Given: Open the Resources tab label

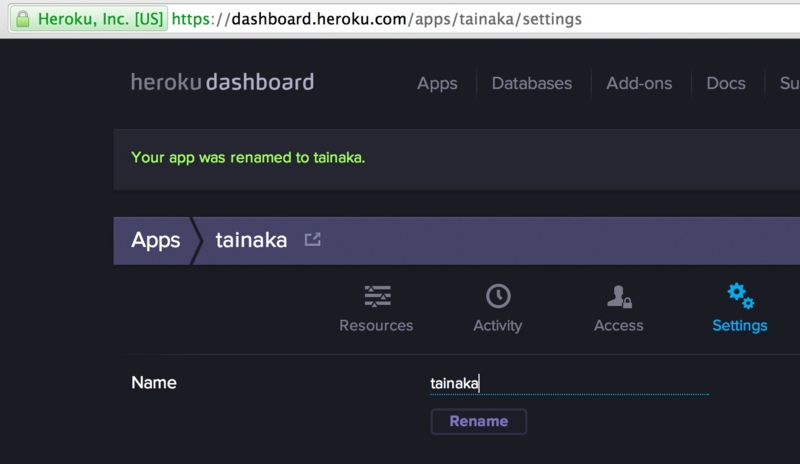Looking at the screenshot, I should tap(376, 326).
